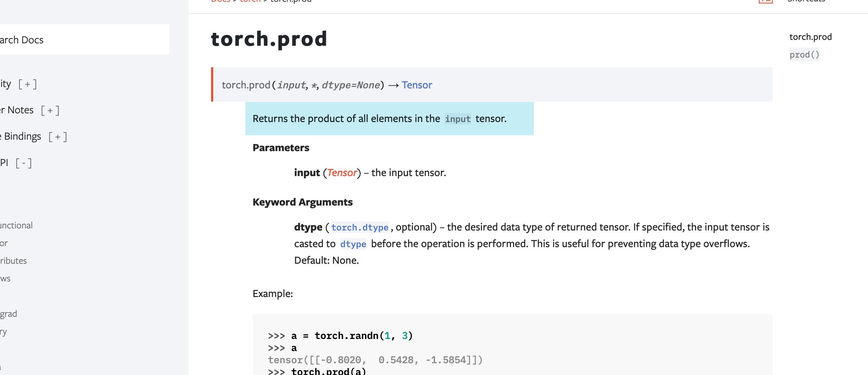This screenshot has width=868, height=375.
Task: Expand the 'Bindings' sidebar section
Action: [x=58, y=137]
